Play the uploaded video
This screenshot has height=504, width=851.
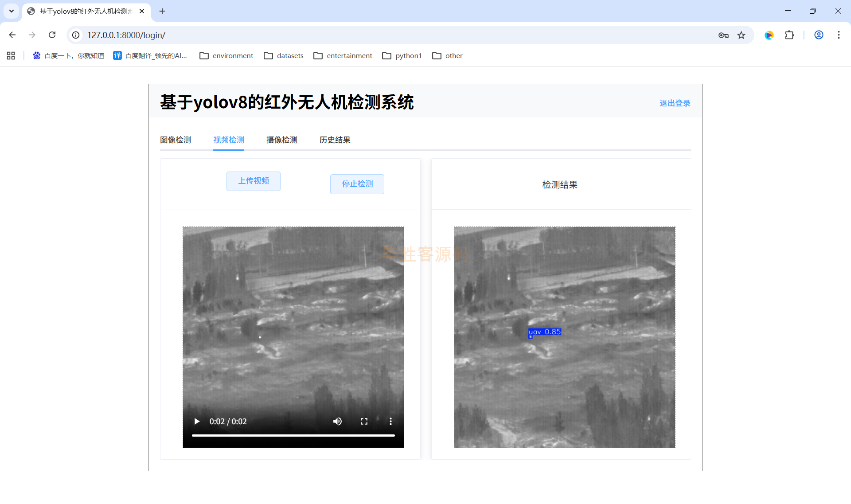(x=197, y=421)
